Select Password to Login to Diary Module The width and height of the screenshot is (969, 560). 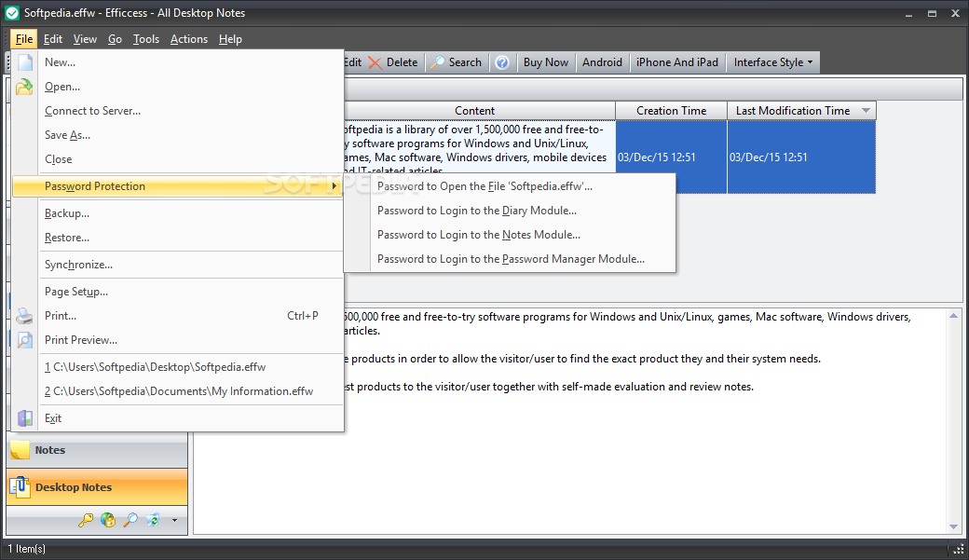tap(510, 211)
